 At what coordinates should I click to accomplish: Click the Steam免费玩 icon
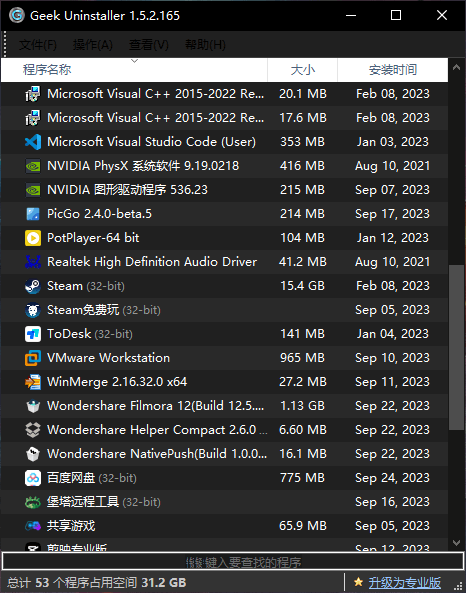point(33,310)
